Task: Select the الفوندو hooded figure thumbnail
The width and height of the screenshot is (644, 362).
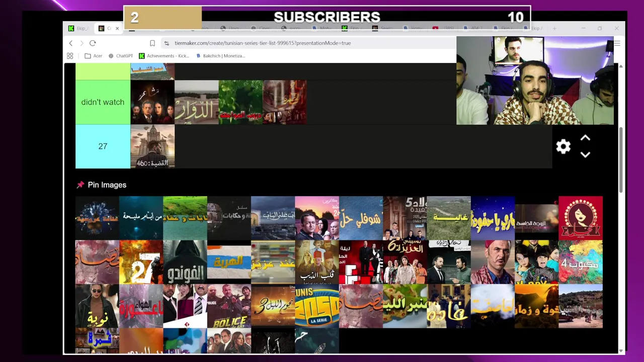Action: [185, 262]
